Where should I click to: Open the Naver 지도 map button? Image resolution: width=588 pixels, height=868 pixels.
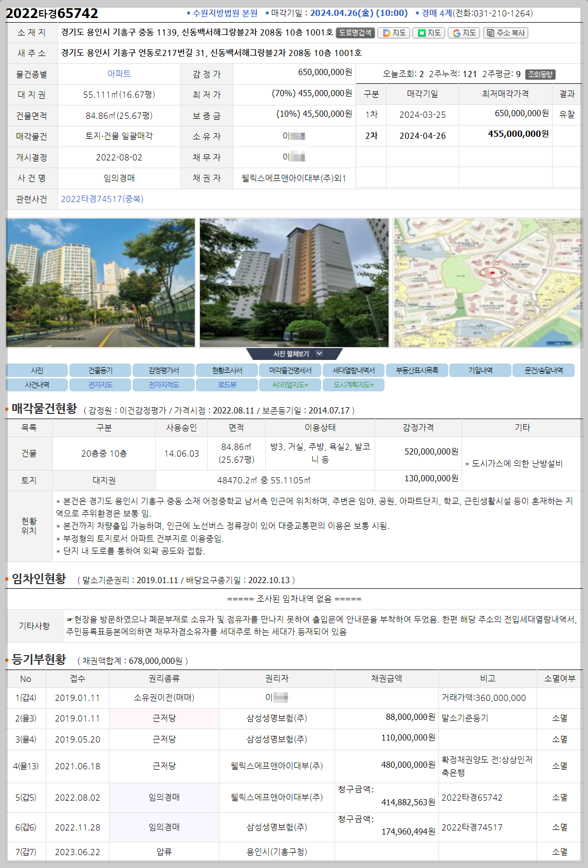tap(429, 33)
